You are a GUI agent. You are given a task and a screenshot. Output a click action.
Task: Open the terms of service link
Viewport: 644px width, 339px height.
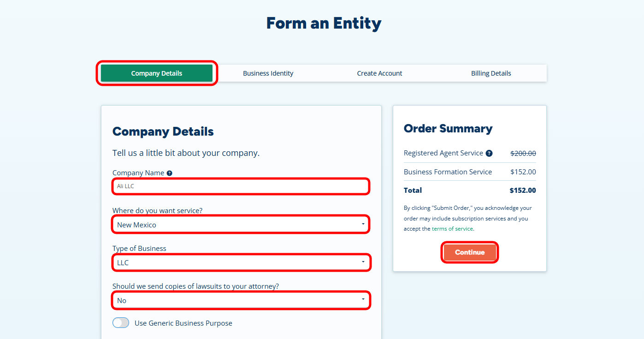[452, 229]
